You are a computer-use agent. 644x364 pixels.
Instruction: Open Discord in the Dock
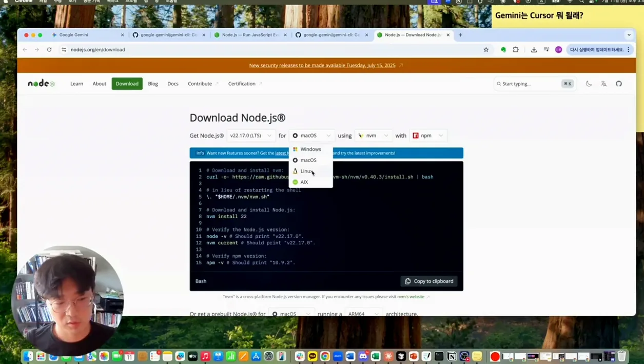pyautogui.click(x=363, y=356)
